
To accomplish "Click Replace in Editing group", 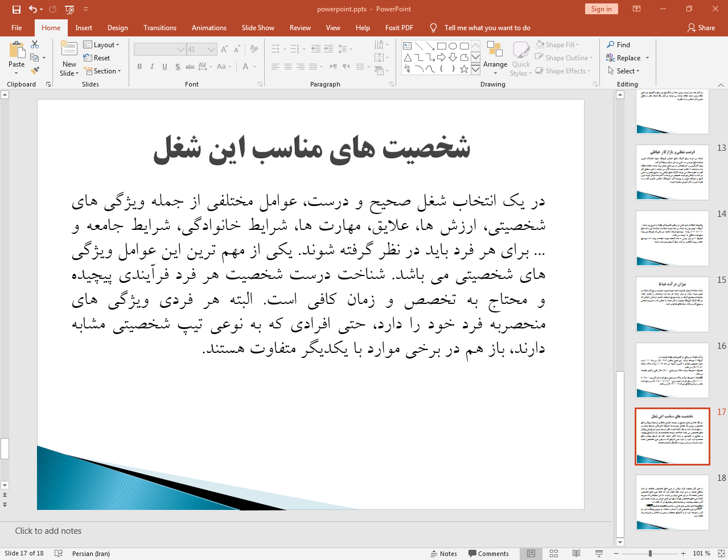I will coord(628,57).
